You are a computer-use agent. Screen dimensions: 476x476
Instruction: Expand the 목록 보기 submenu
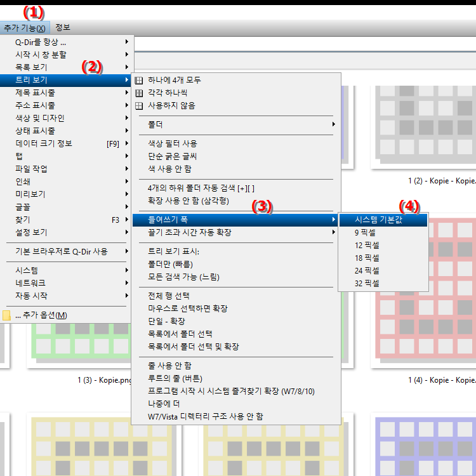65,67
